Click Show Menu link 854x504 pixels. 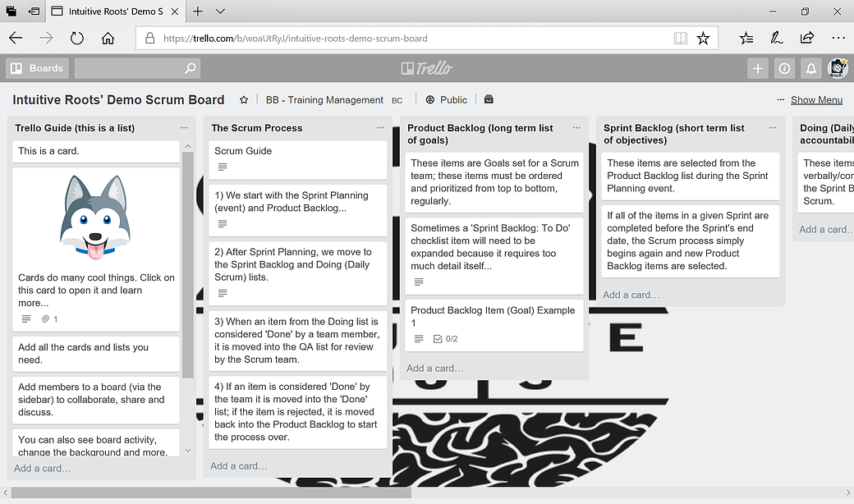click(x=816, y=99)
